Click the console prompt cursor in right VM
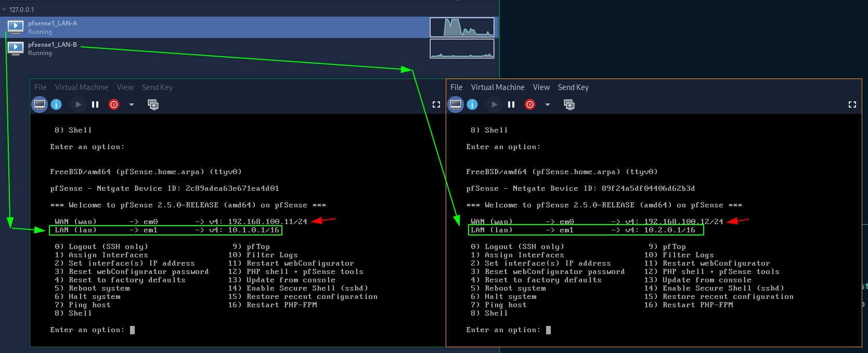Image resolution: width=868 pixels, height=353 pixels. [548, 330]
